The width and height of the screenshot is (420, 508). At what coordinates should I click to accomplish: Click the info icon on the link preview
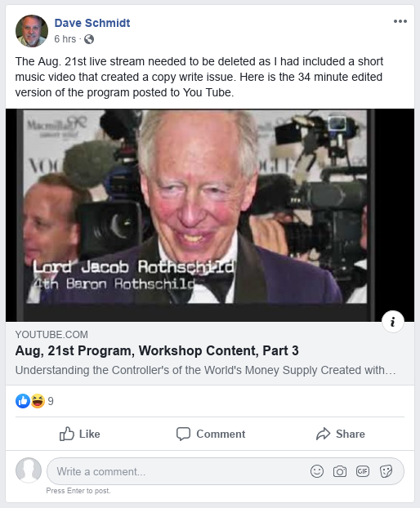pyautogui.click(x=393, y=322)
